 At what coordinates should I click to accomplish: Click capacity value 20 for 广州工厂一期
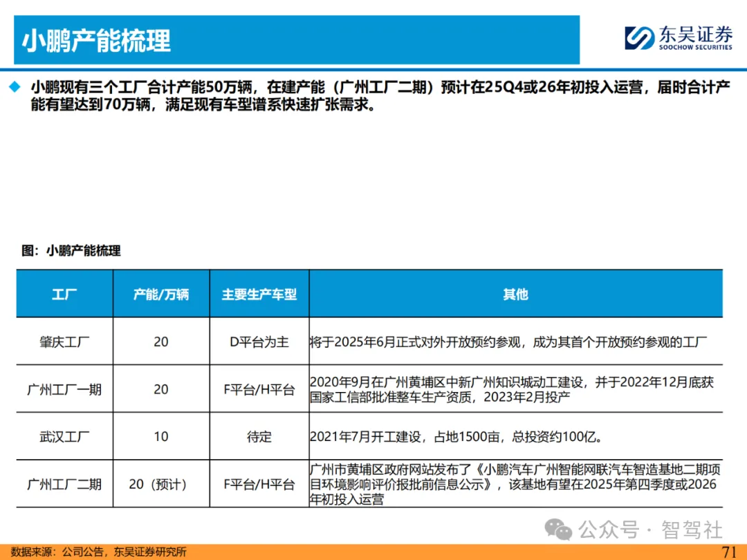point(161,389)
